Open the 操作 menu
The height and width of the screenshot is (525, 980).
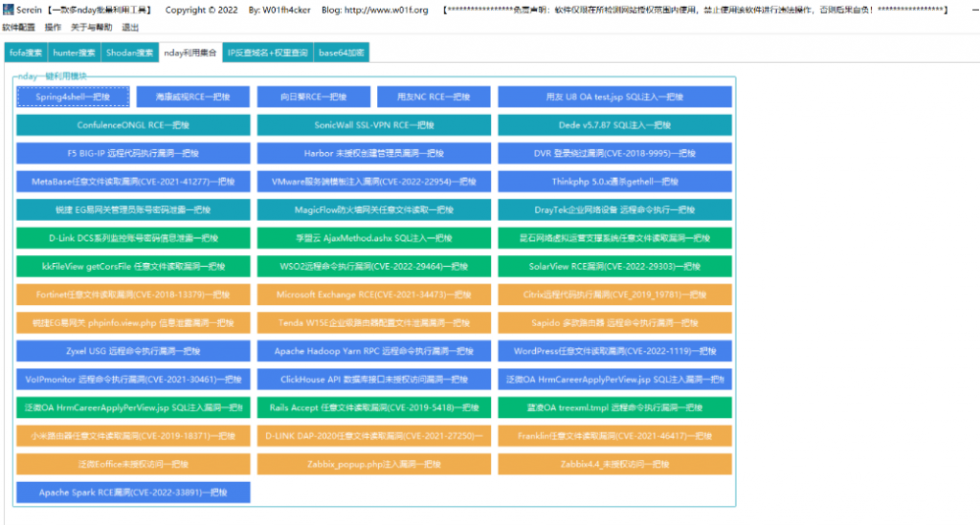(x=54, y=28)
